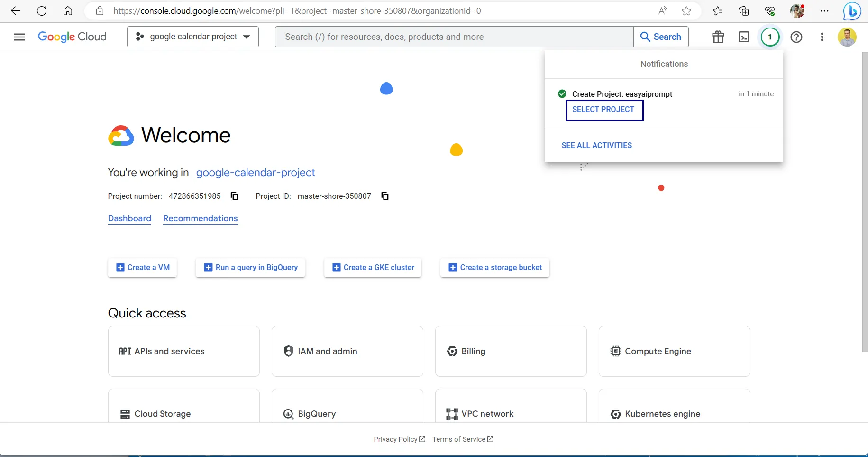This screenshot has width=868, height=457.
Task: Click Create a GKE cluster
Action: click(x=373, y=267)
